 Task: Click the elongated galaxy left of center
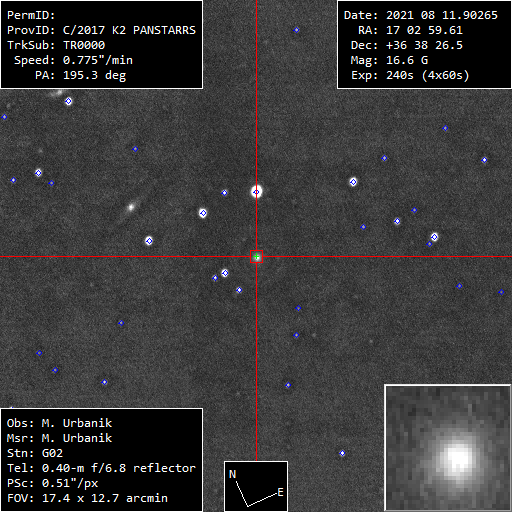131,208
